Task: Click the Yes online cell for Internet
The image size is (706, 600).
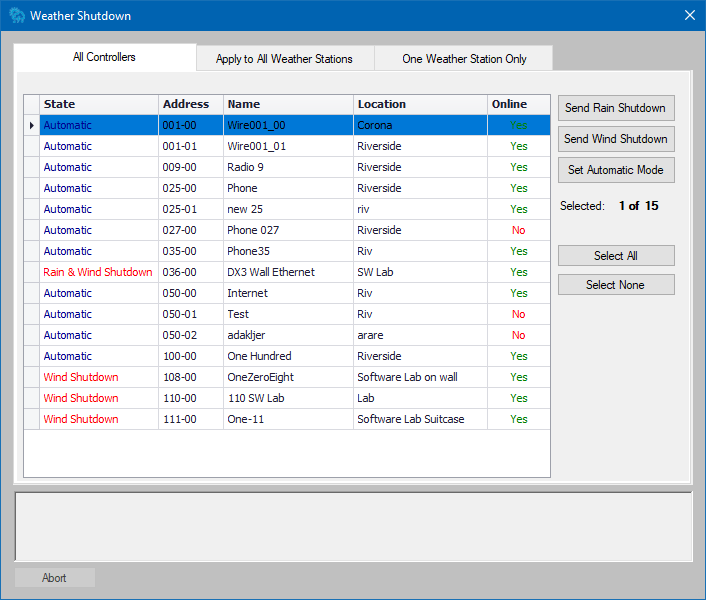Action: pyautogui.click(x=519, y=293)
